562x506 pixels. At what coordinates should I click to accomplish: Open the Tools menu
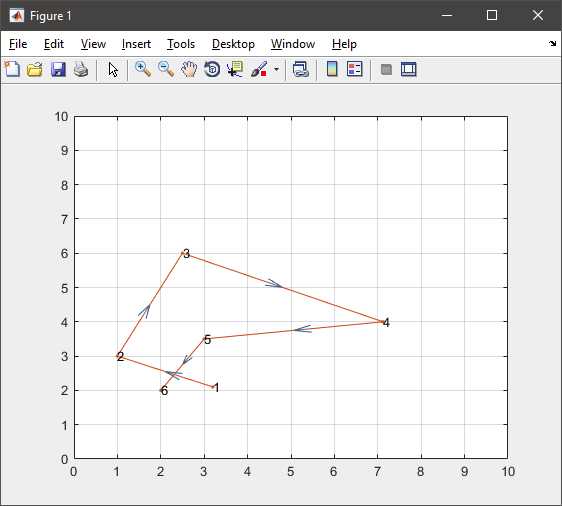181,44
